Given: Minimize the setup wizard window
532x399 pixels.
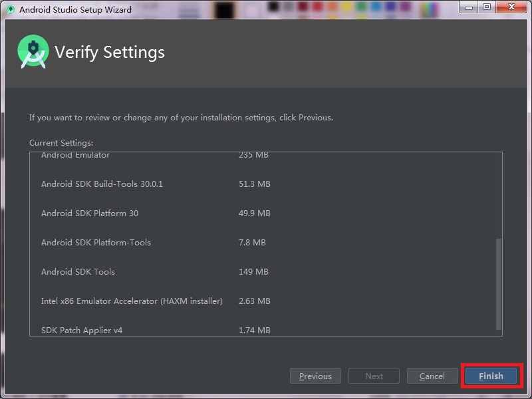Looking at the screenshot, I should click(x=469, y=7).
